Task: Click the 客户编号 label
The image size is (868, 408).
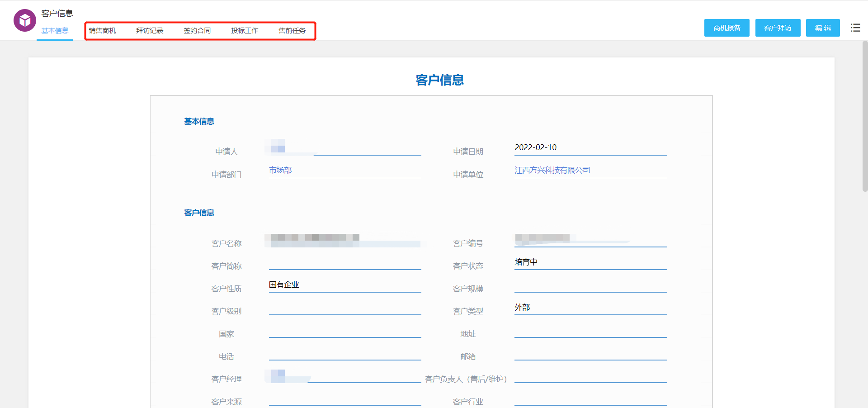Action: (468, 243)
